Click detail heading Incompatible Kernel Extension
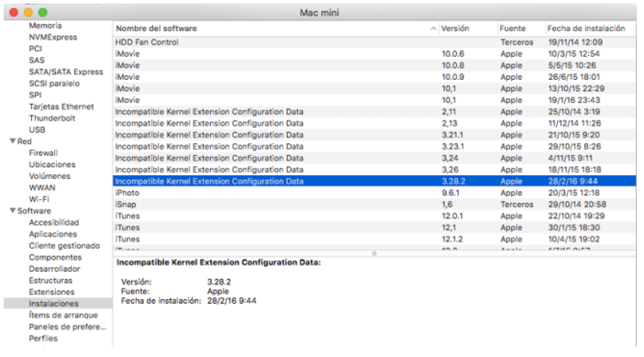 [218, 262]
